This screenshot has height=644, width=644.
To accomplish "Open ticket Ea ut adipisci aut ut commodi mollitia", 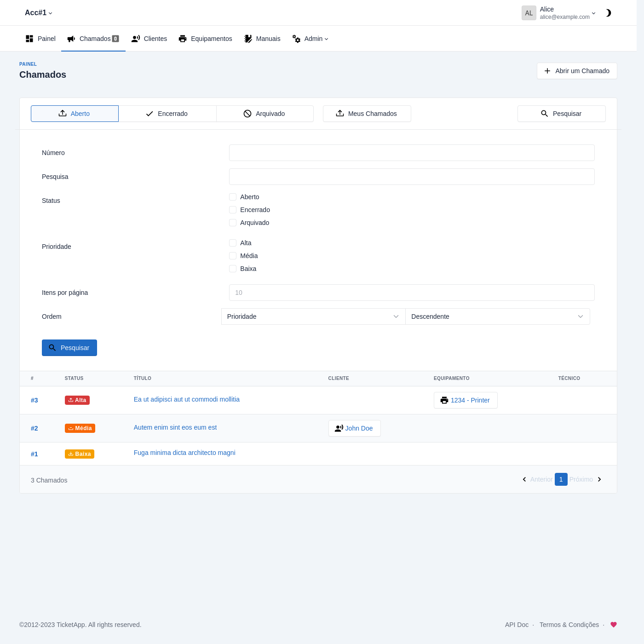I will (x=187, y=399).
